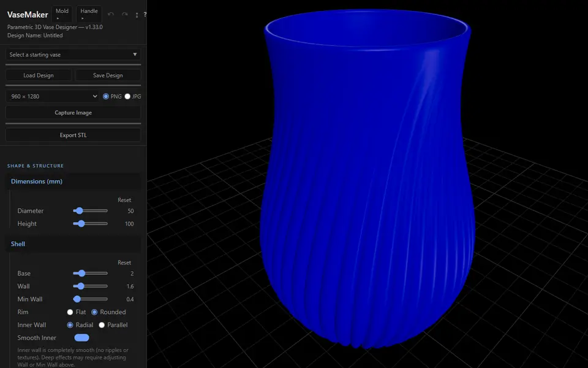Click the Height value 100

click(x=129, y=224)
